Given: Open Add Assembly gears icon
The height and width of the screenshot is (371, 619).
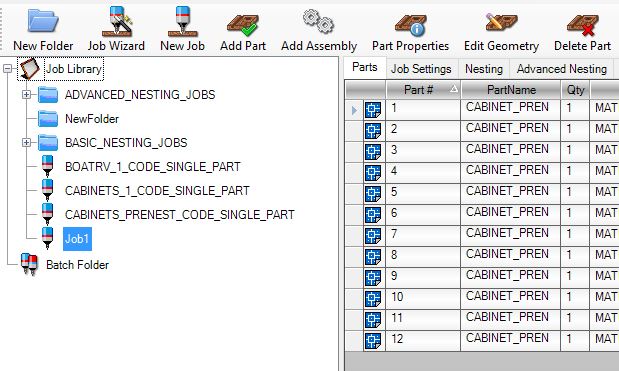Looking at the screenshot, I should [x=319, y=21].
